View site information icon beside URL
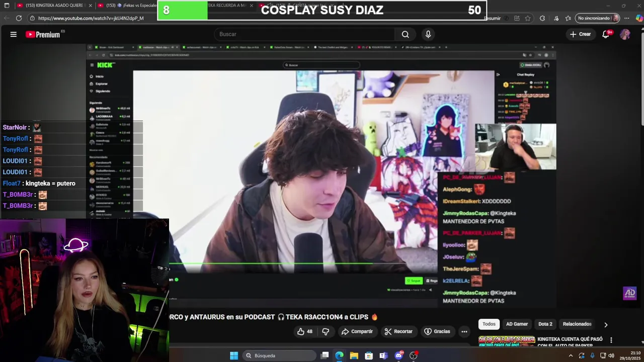The image size is (644, 362). coord(32,18)
